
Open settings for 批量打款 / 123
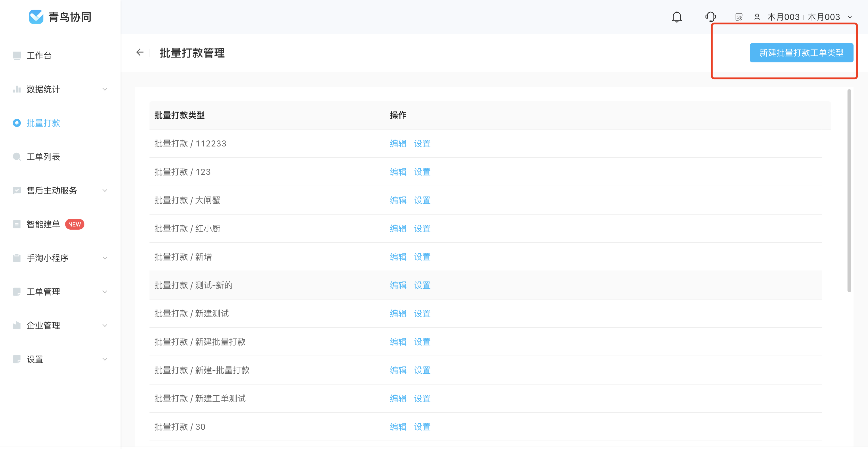[x=422, y=172]
